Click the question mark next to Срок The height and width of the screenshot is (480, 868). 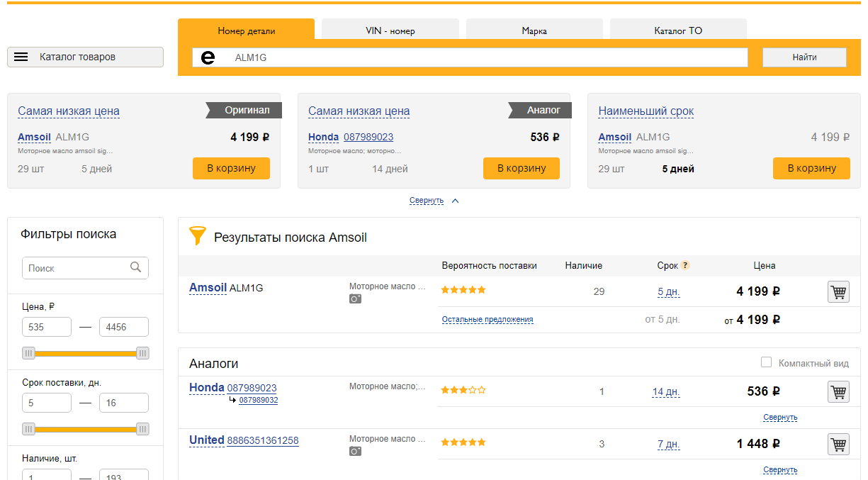coord(685,266)
